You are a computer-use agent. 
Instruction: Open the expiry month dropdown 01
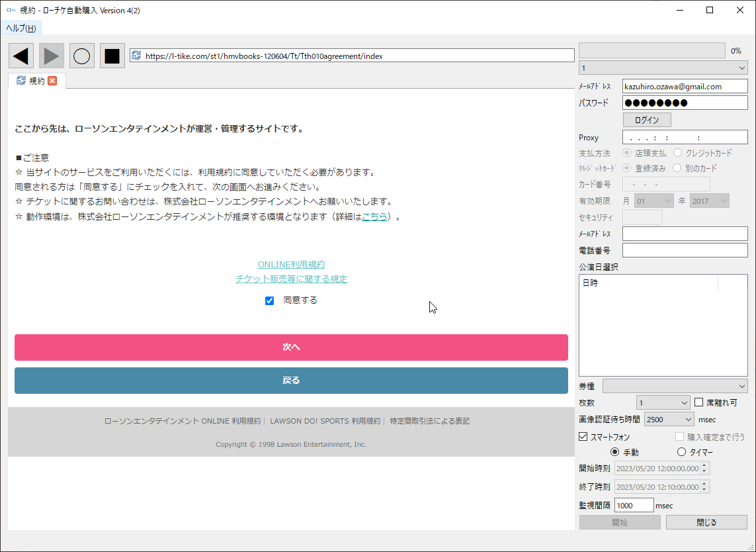[653, 201]
